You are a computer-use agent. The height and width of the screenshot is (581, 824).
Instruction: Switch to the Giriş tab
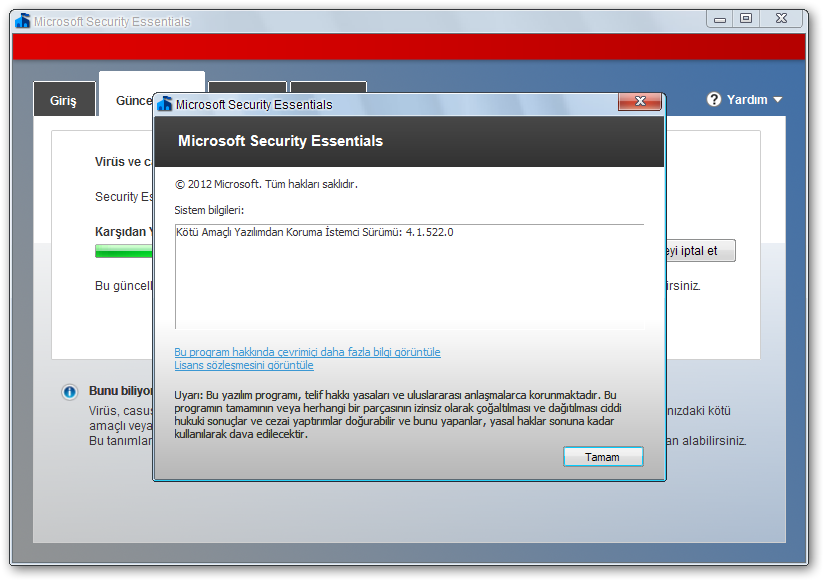pyautogui.click(x=64, y=100)
